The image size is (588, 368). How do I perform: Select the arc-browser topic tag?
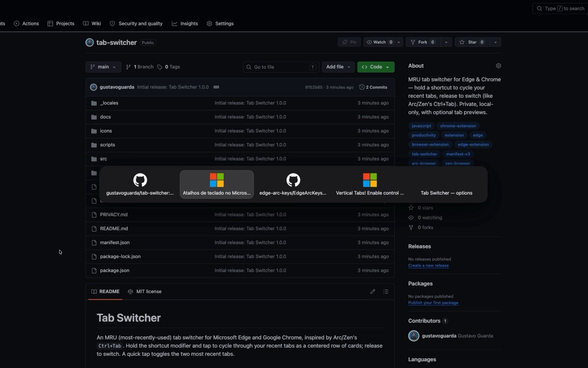coord(424,163)
